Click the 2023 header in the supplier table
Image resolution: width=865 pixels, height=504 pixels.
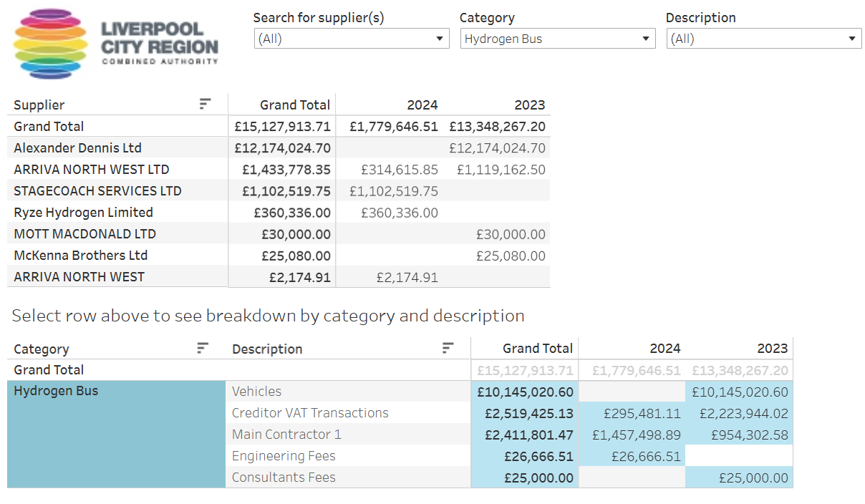tap(530, 105)
